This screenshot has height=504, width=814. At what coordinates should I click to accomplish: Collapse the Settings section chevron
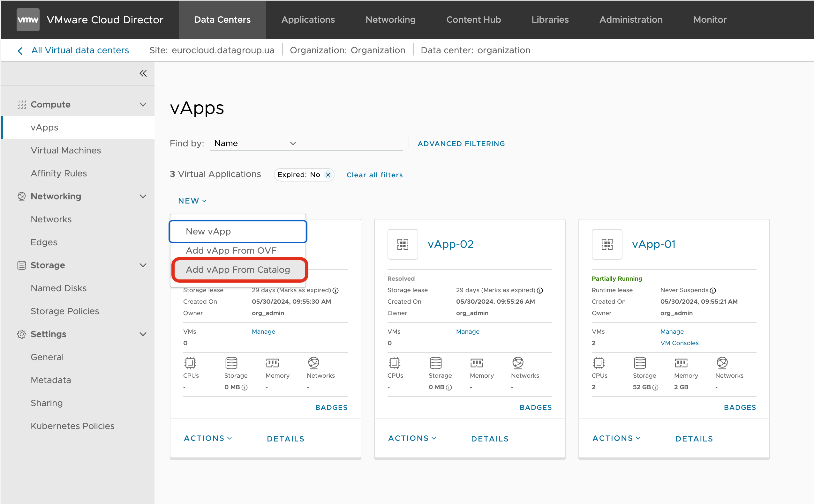(143, 334)
